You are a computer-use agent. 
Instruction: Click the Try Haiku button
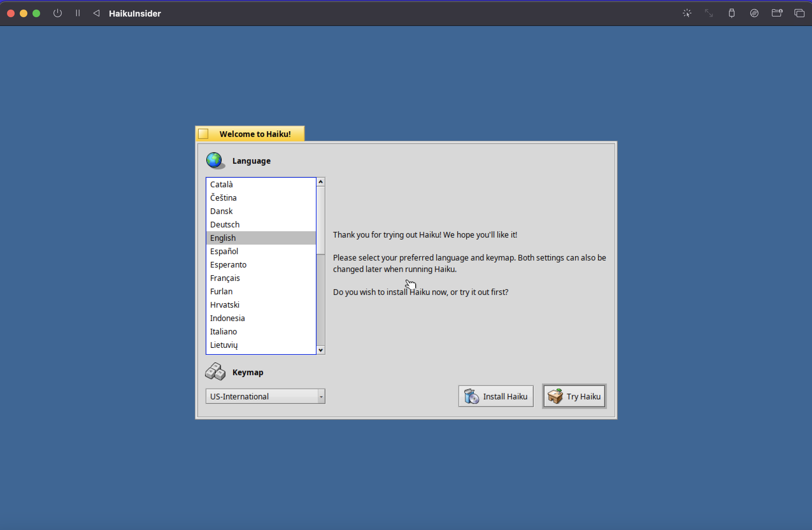(574, 396)
